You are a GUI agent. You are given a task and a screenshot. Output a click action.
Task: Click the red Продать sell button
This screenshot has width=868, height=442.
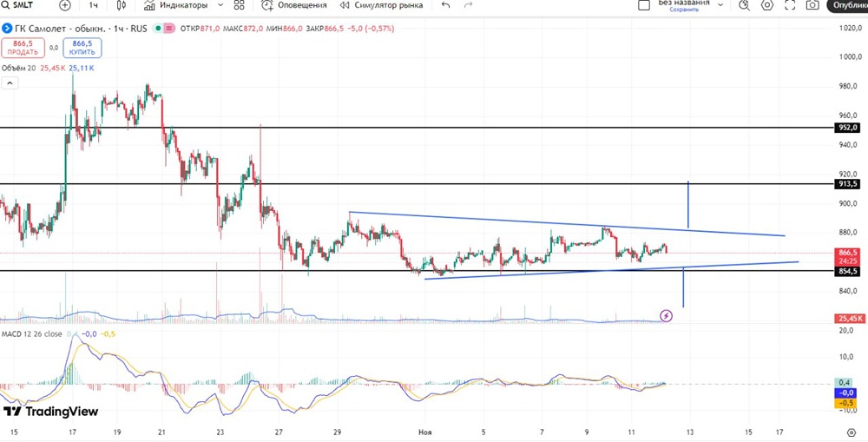point(23,48)
